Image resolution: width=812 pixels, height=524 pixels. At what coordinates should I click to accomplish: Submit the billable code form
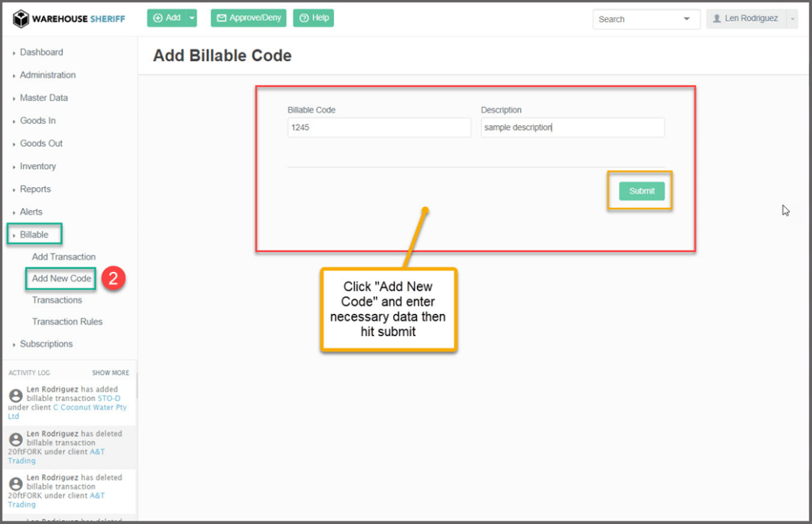642,191
